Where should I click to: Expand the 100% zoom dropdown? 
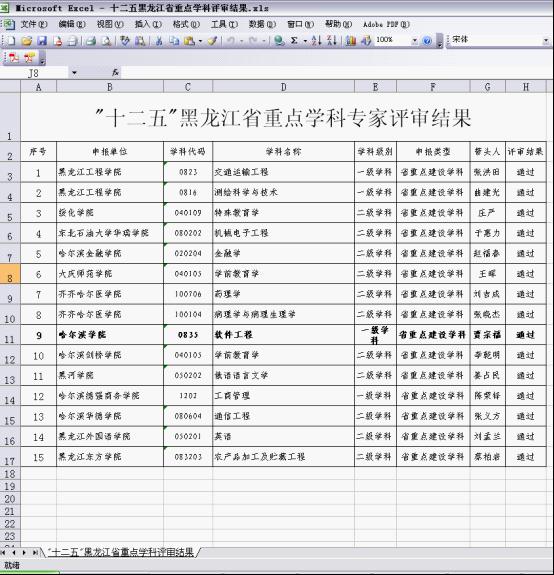point(414,40)
